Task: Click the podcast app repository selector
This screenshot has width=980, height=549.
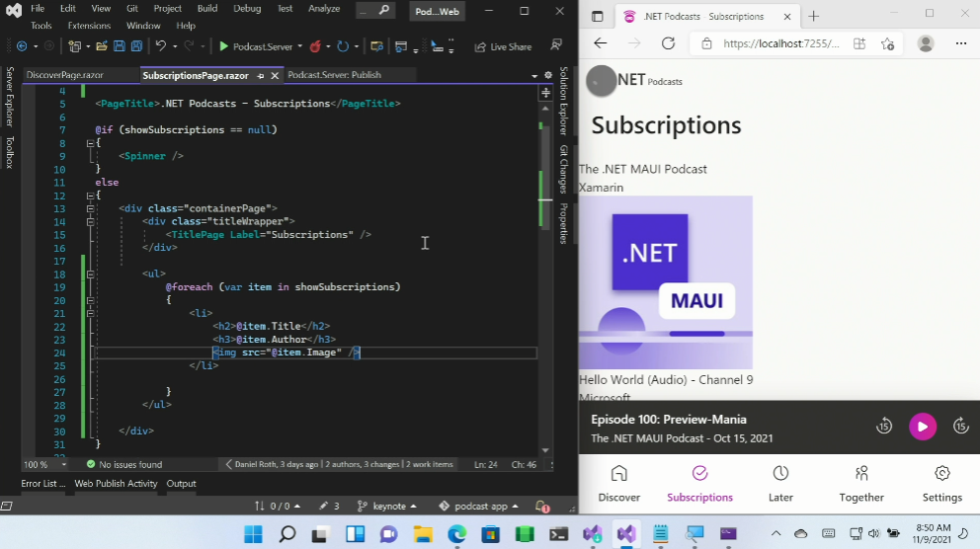Action: (479, 506)
